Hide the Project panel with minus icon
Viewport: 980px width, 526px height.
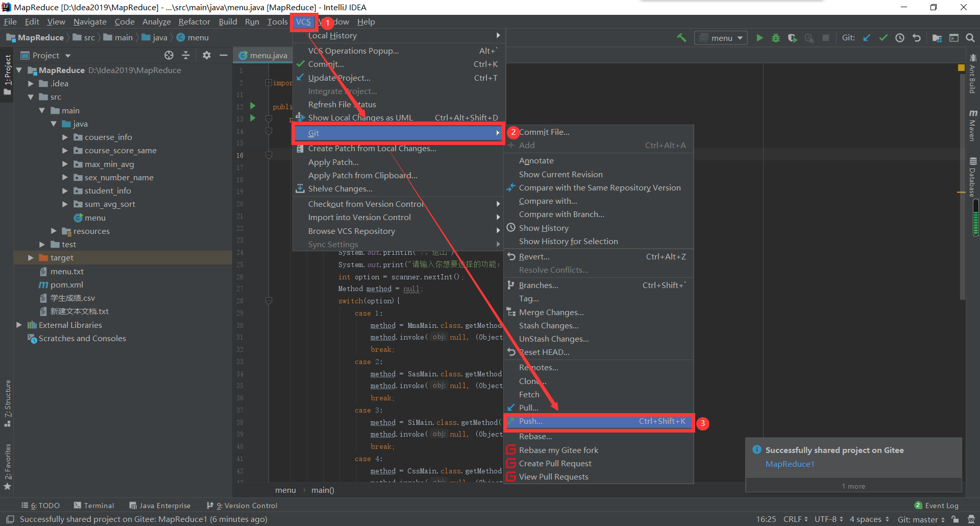223,55
